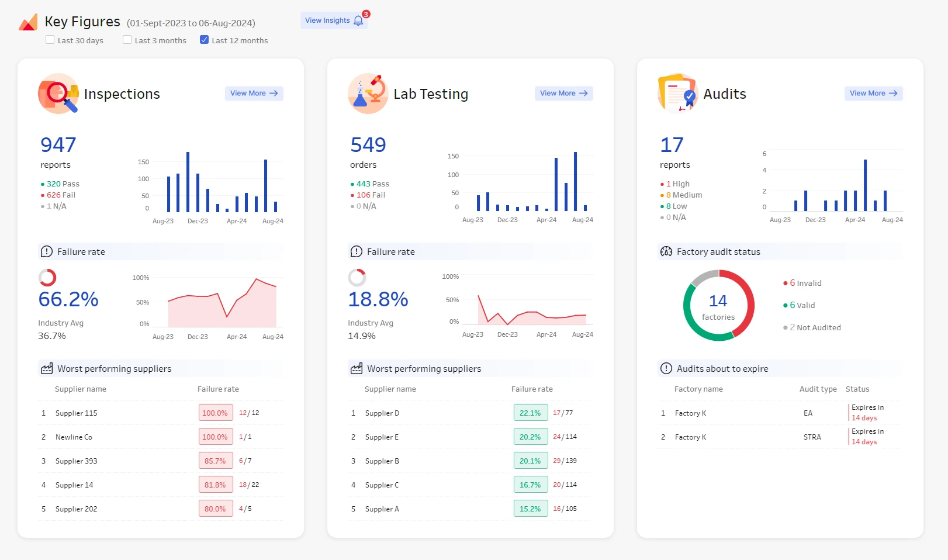Click the Lab Testing microscope icon
The width and height of the screenshot is (948, 560).
coord(368,94)
